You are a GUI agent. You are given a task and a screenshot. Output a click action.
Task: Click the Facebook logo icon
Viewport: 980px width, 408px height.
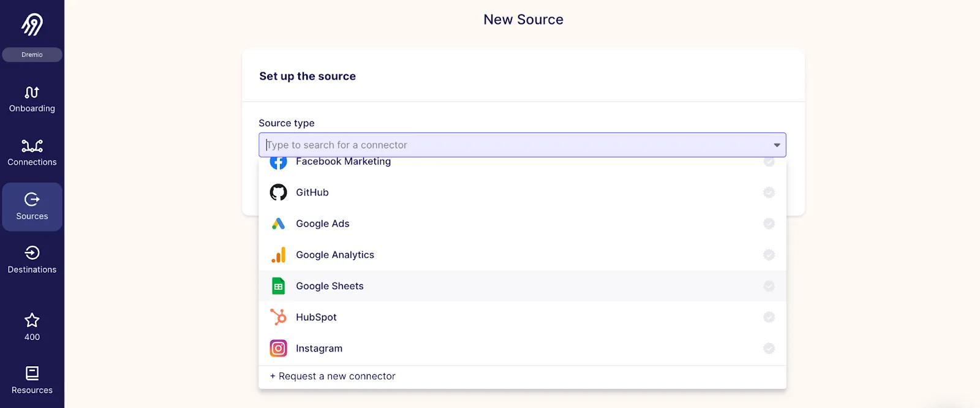click(278, 162)
